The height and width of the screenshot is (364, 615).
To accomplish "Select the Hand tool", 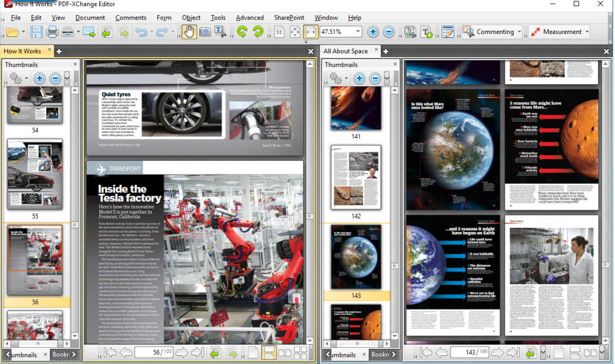I will [189, 32].
